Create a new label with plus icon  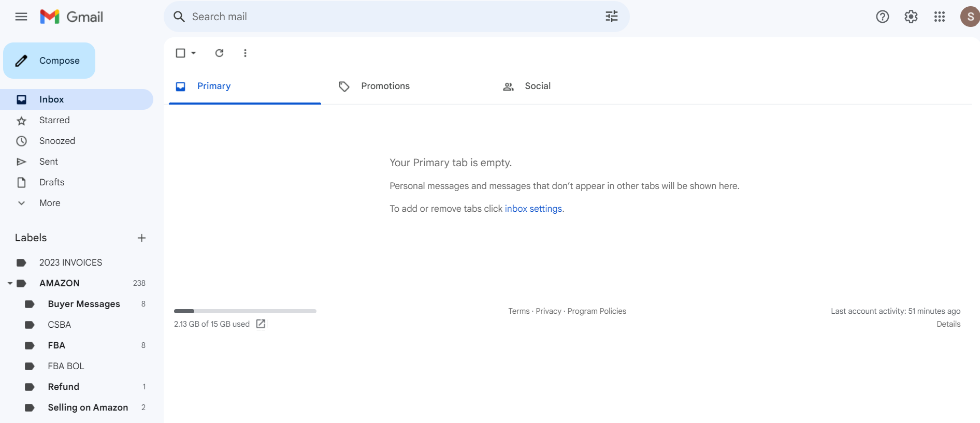(x=141, y=238)
